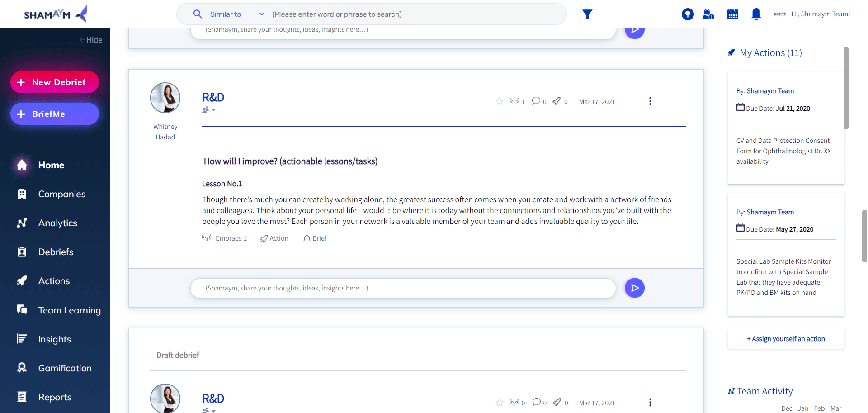
Task: Click the location pin icon in header
Action: (x=688, y=14)
